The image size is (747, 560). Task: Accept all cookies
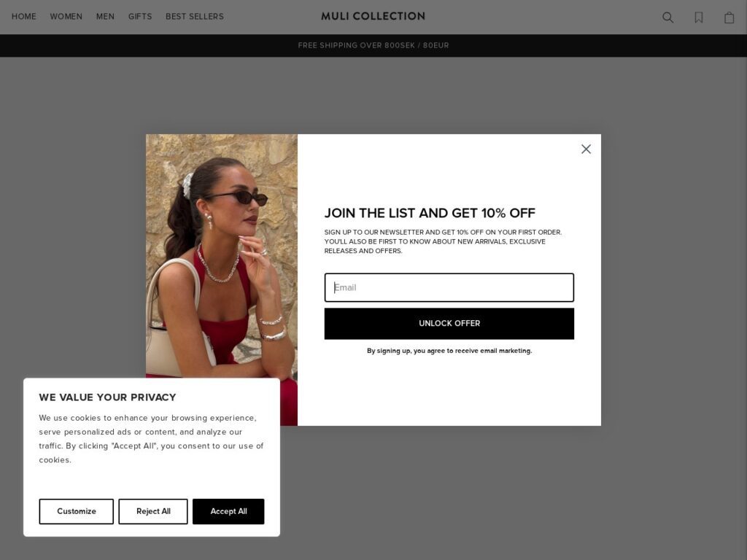[228, 511]
